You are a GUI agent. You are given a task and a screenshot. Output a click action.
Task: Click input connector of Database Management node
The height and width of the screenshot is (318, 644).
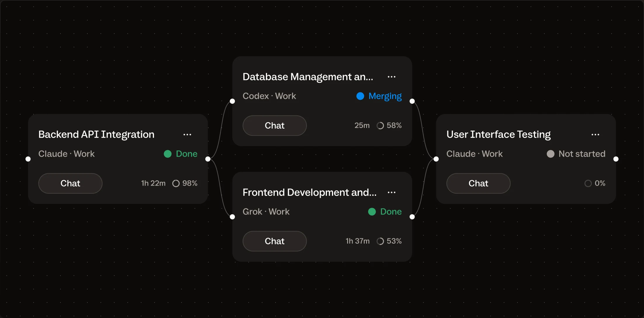pos(232,101)
